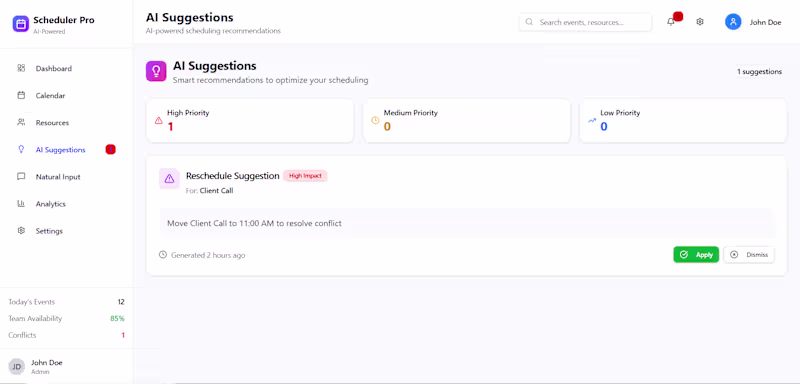
Task: Click the red badge on AI Suggestions
Action: tap(111, 149)
